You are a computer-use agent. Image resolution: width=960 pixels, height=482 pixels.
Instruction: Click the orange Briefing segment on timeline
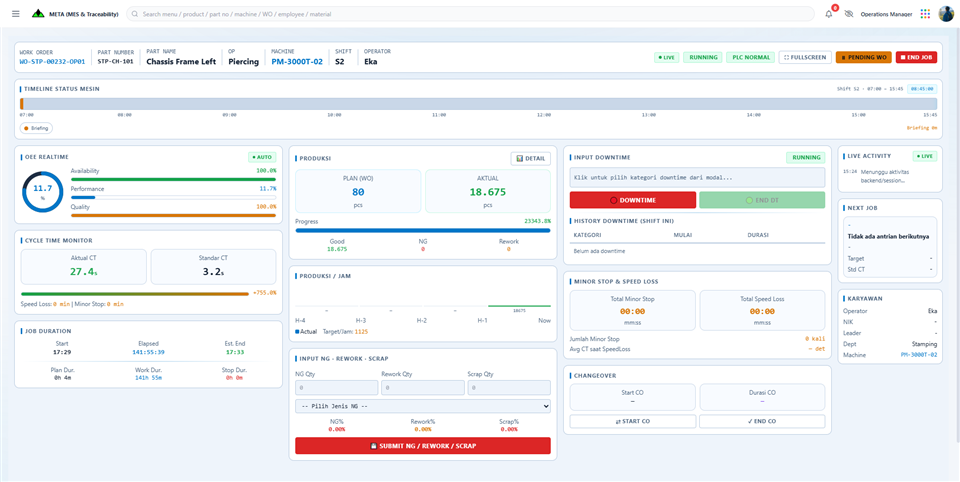(21, 104)
